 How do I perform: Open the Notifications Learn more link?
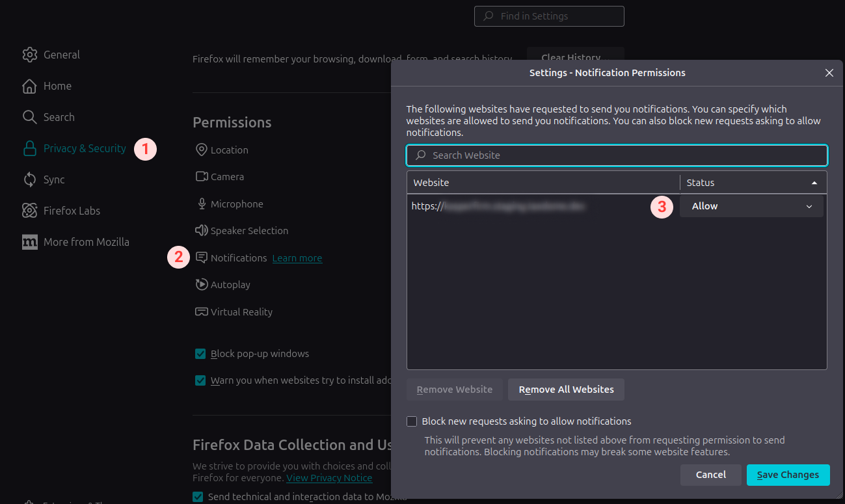[x=297, y=258]
